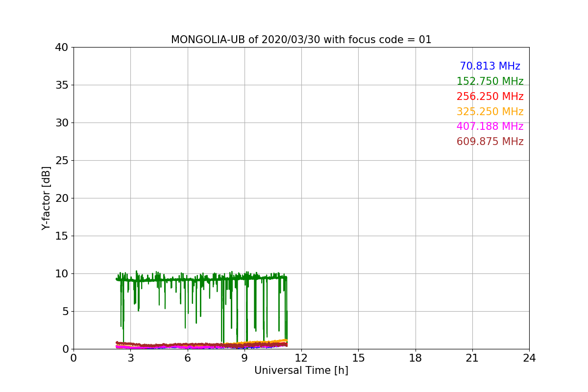
Task: Click the x-axis tick label 24
Action: click(x=529, y=358)
